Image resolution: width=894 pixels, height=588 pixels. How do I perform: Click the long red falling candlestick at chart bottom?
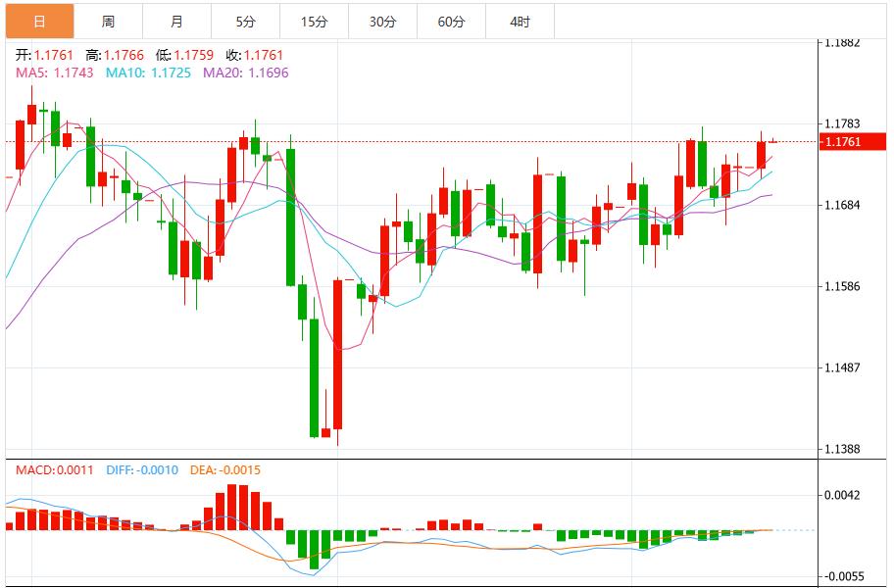pyautogui.click(x=338, y=353)
